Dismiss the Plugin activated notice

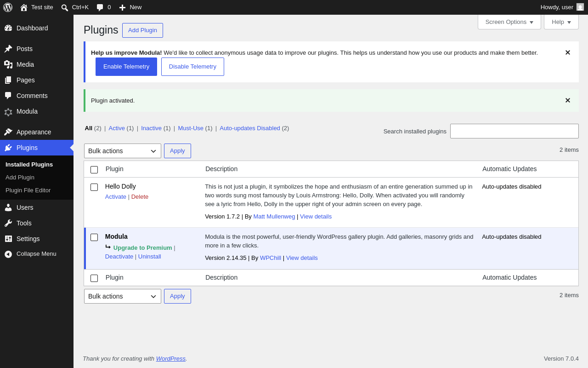[568, 100]
